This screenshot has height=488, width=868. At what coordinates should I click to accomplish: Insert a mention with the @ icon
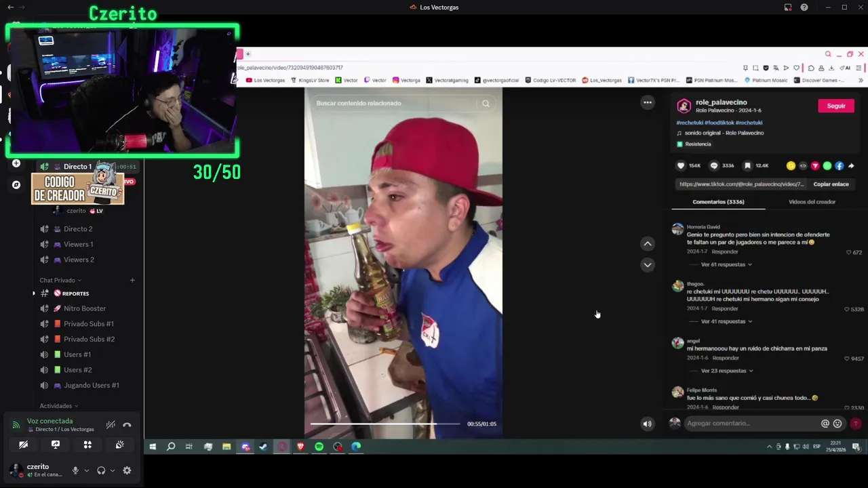click(825, 424)
